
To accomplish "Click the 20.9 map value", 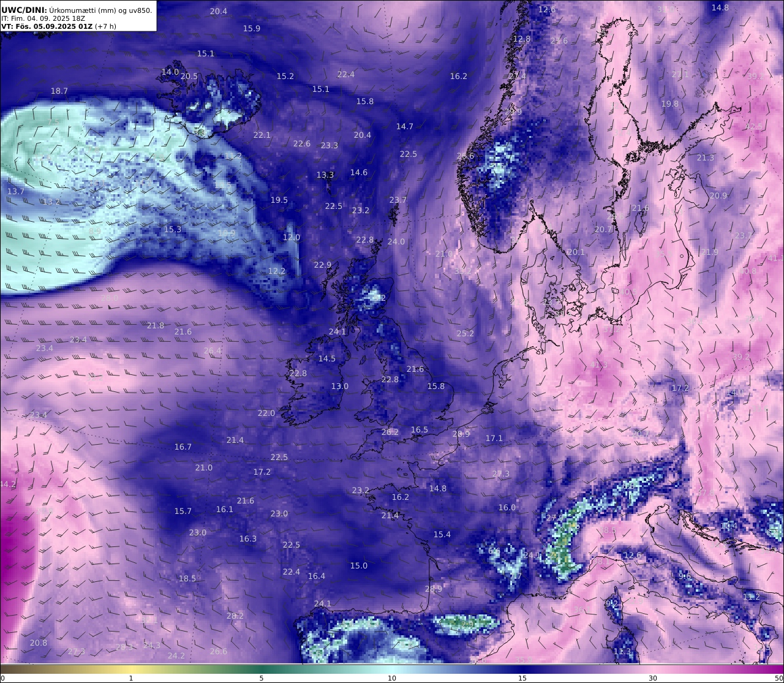I will coord(718,196).
